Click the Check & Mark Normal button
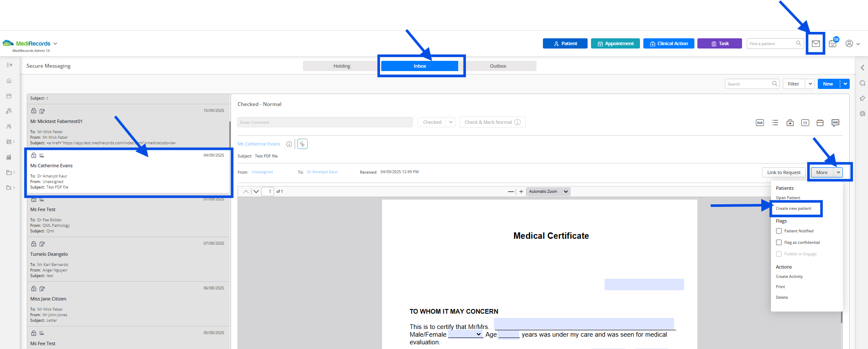 tap(493, 122)
